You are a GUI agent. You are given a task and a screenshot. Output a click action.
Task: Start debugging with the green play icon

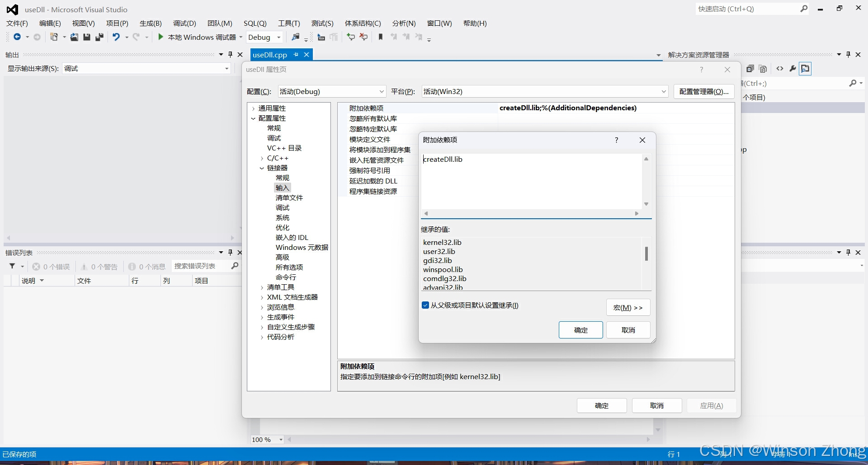160,37
